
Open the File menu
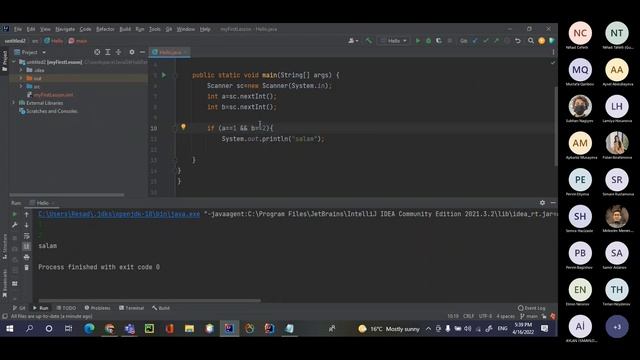click(x=18, y=29)
